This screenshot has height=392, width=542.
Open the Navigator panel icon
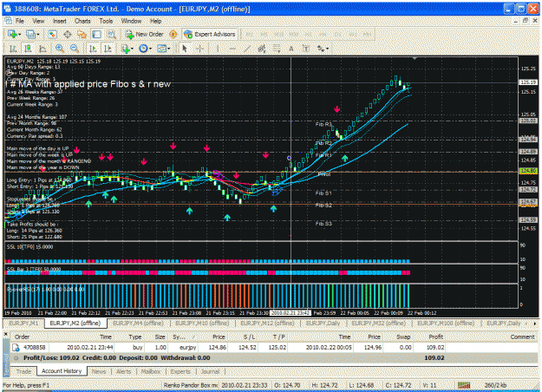[x=82, y=34]
